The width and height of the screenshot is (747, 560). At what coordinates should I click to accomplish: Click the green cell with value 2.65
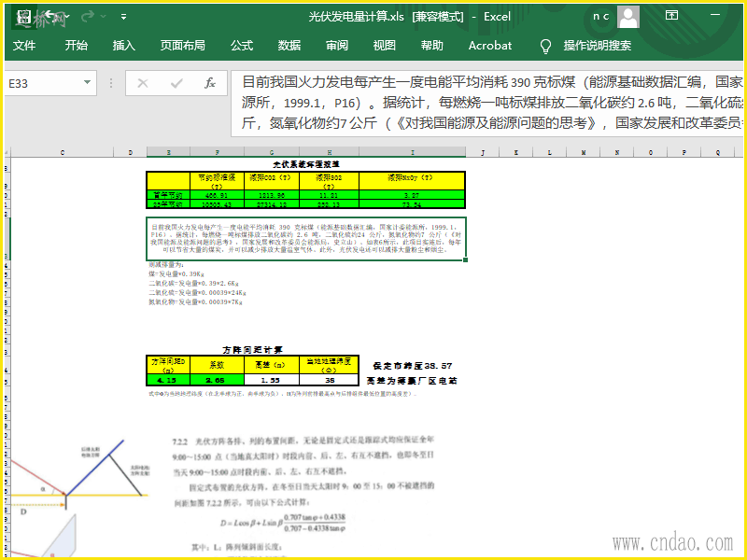(x=218, y=380)
